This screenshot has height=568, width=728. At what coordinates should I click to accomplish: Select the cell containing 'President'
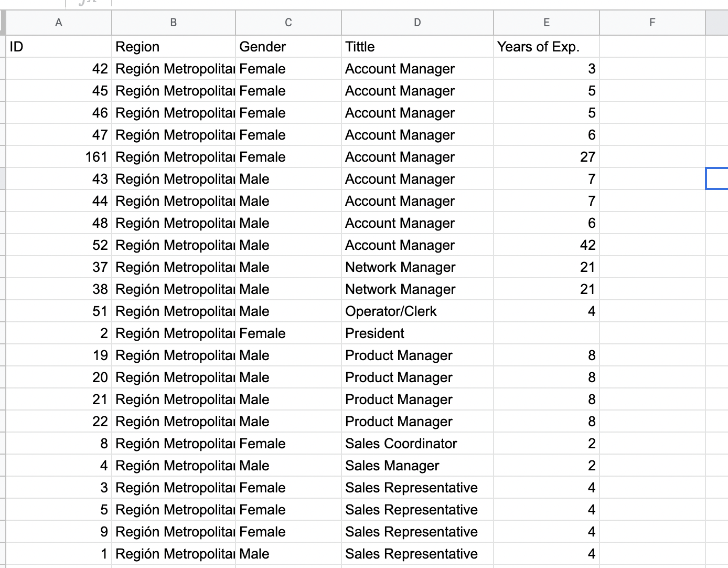(x=417, y=333)
